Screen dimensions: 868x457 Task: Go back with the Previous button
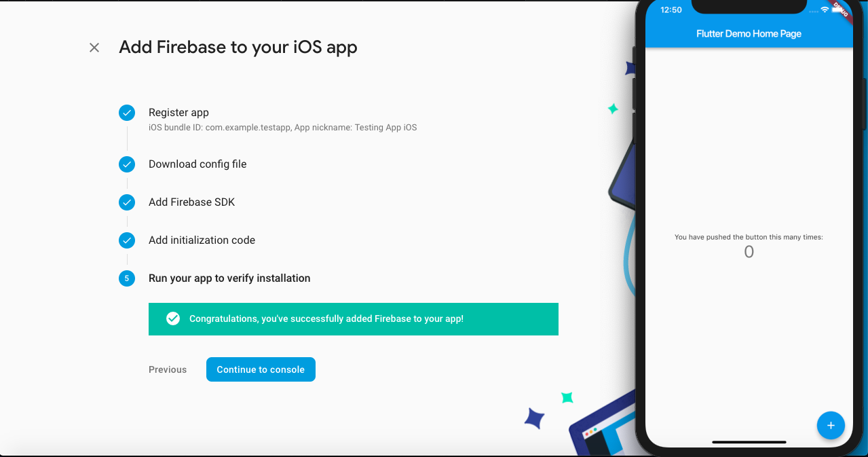coord(168,369)
